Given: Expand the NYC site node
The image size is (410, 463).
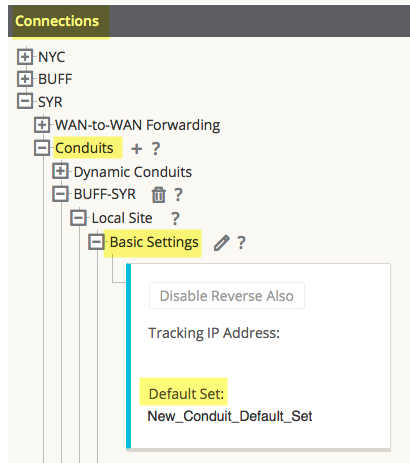Looking at the screenshot, I should 25,57.
